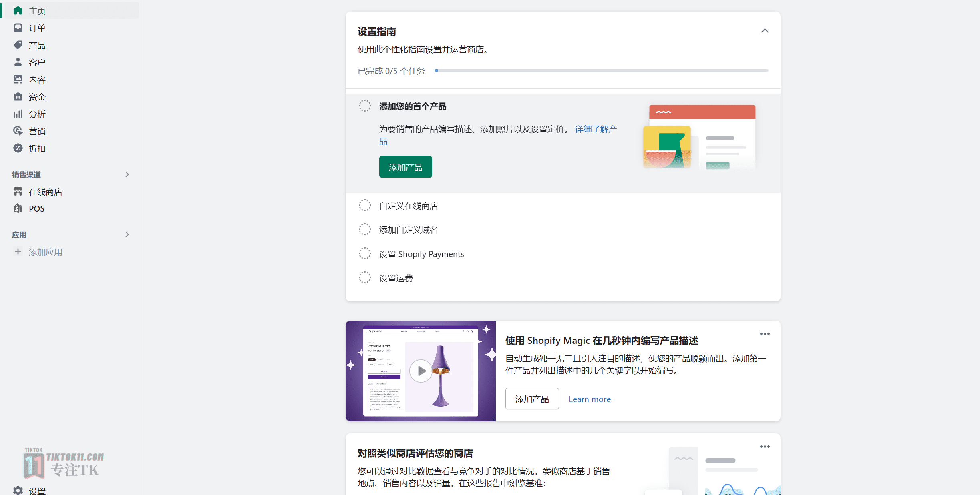Click 添加应用 in the sidebar
This screenshot has width=980, height=495.
[x=45, y=252]
